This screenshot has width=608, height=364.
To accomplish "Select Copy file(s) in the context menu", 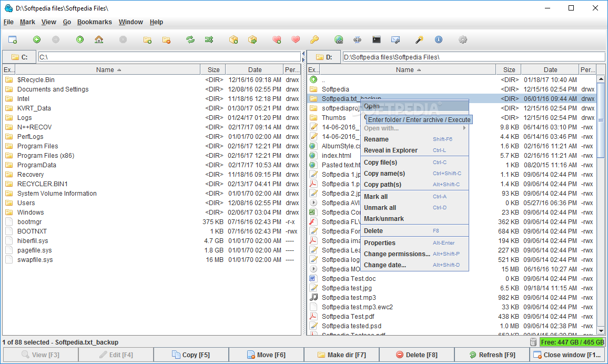I will pyautogui.click(x=414, y=163).
